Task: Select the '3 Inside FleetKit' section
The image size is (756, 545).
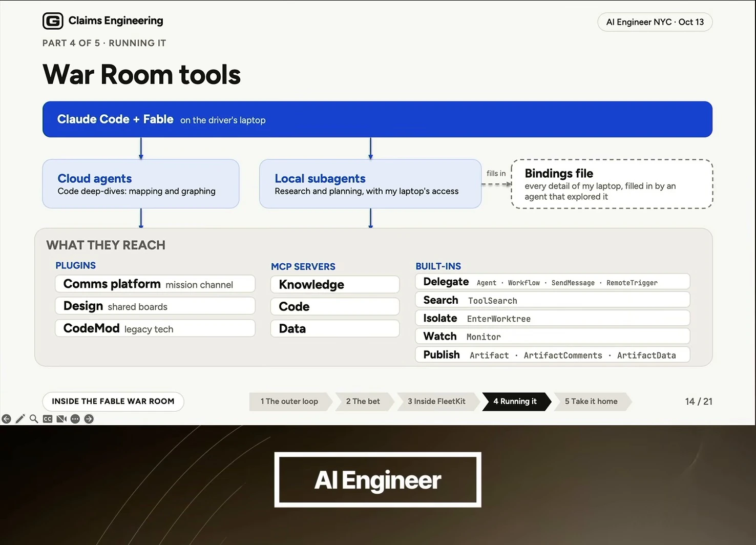Action: tap(437, 402)
